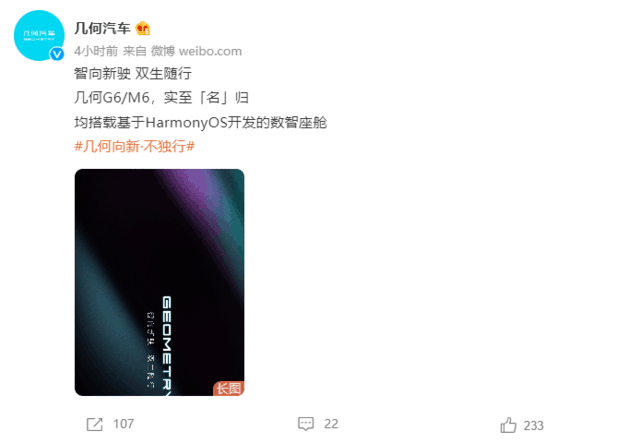Click the gold crown membership icon
The width and height of the screenshot is (640, 443).
pyautogui.click(x=143, y=28)
